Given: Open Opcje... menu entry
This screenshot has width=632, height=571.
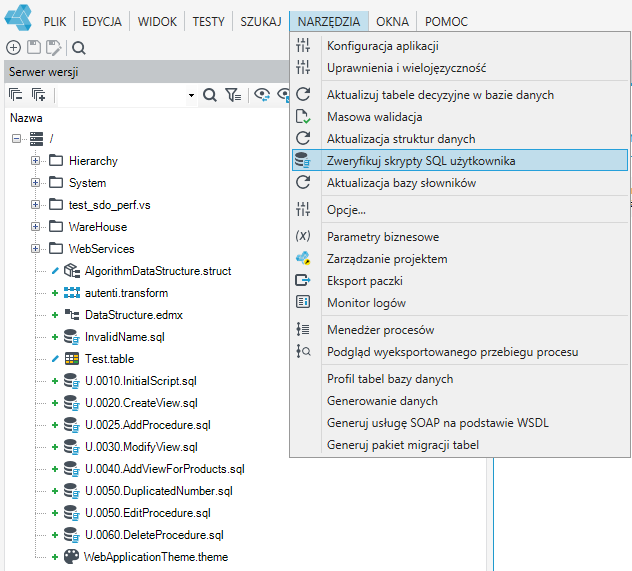Looking at the screenshot, I should point(460,210).
